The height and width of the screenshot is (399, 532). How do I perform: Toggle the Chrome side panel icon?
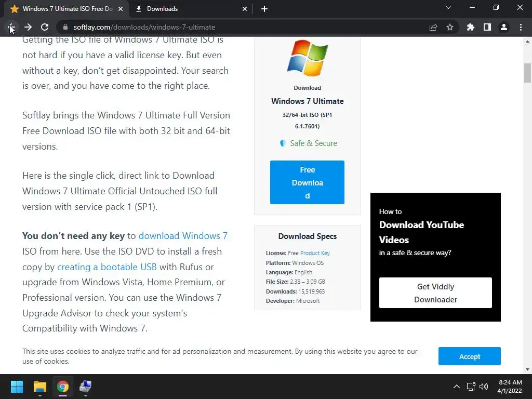click(x=487, y=27)
